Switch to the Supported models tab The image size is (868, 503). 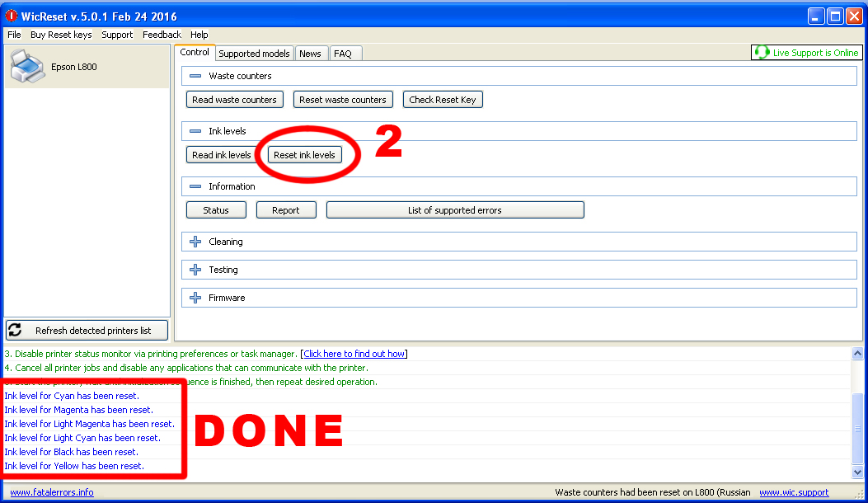click(x=254, y=53)
